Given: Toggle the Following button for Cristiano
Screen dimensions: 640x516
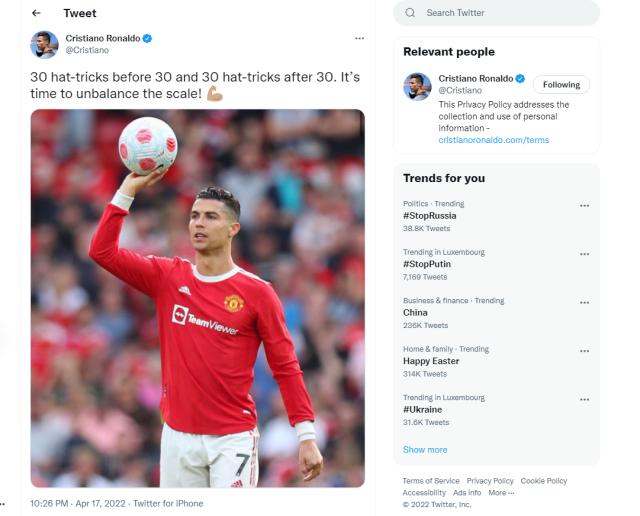Looking at the screenshot, I should pyautogui.click(x=561, y=85).
